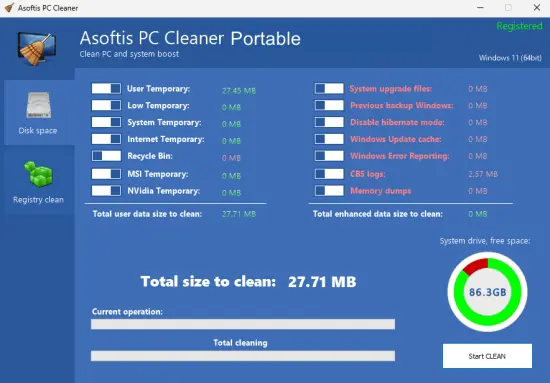Turn on Disable hibernate mode switch
The image size is (550, 383).
click(329, 122)
